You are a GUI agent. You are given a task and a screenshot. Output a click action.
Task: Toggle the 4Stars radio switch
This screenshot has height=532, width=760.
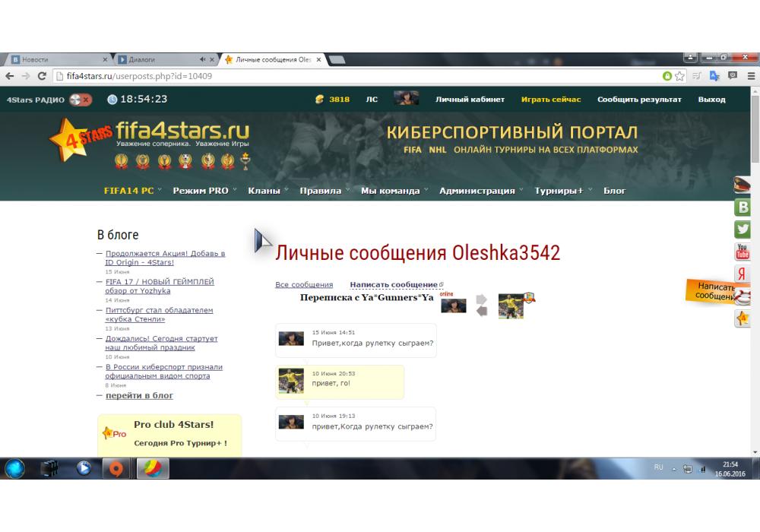[81, 100]
